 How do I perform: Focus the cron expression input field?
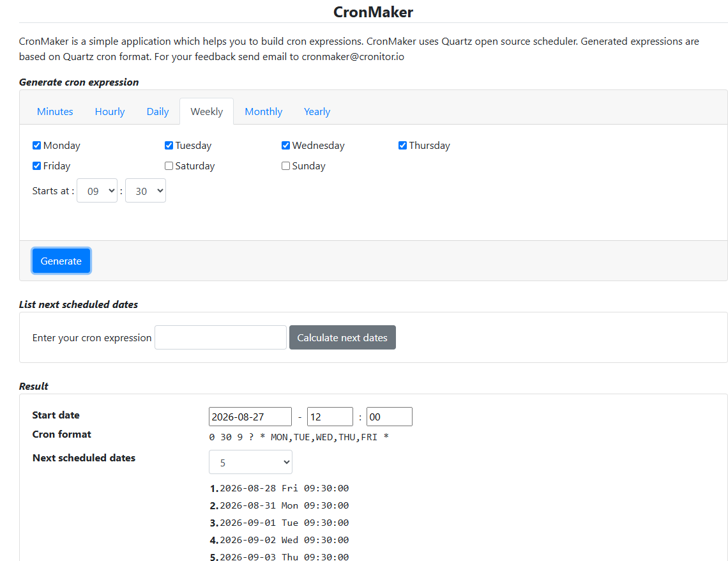(220, 337)
